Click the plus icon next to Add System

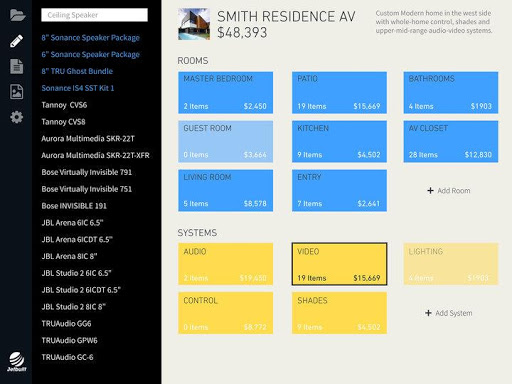(428, 313)
